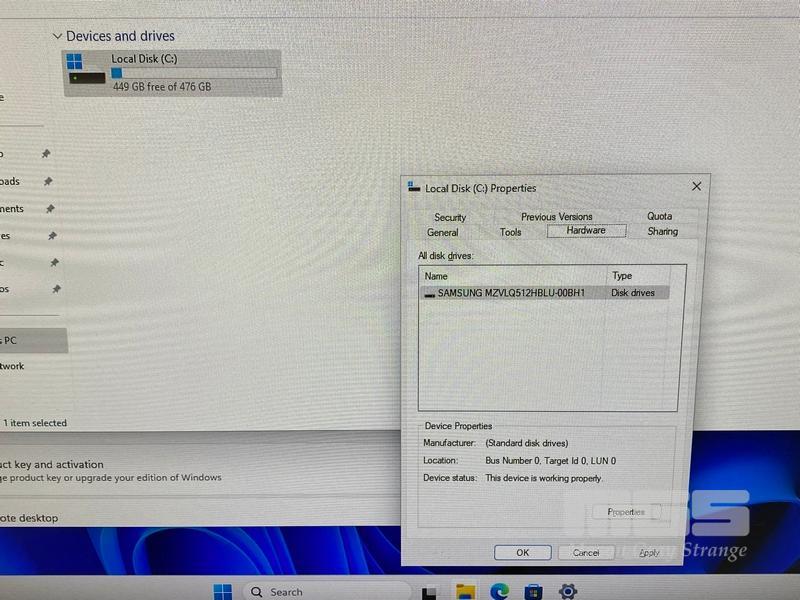Dismiss the dialog with Cancel
This screenshot has height=600, width=800.
pos(586,553)
